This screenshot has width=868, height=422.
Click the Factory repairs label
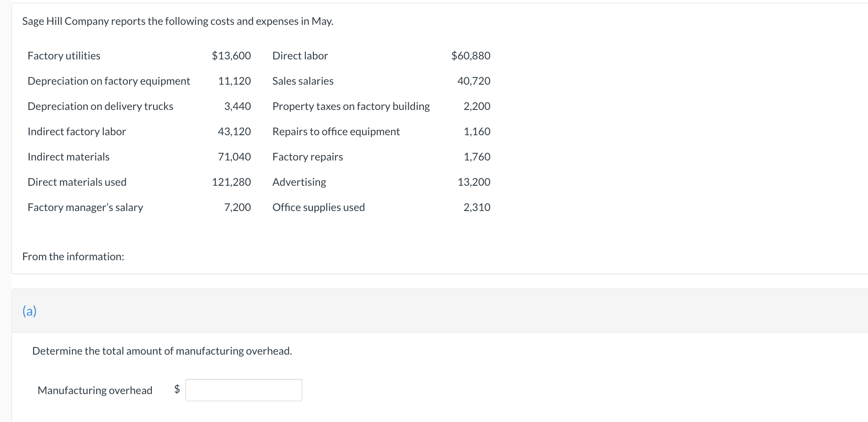tap(308, 157)
